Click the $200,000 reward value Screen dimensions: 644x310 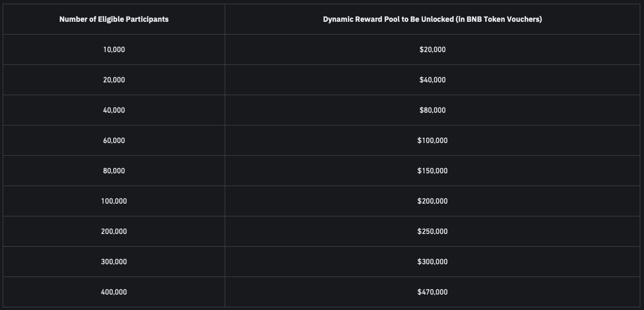432,201
